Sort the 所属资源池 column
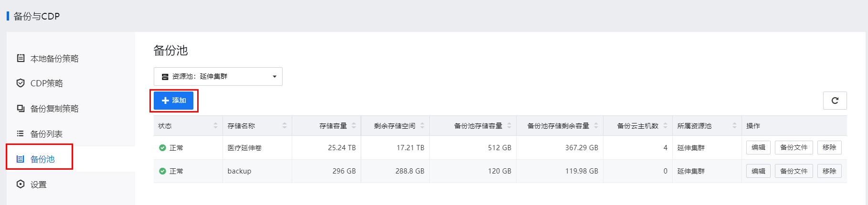This screenshot has height=205, width=868. tap(734, 126)
